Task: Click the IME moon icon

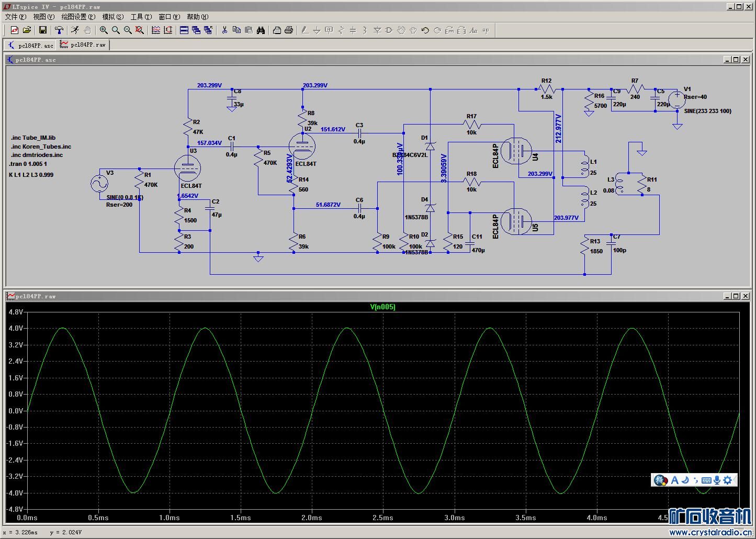Action: pos(685,480)
